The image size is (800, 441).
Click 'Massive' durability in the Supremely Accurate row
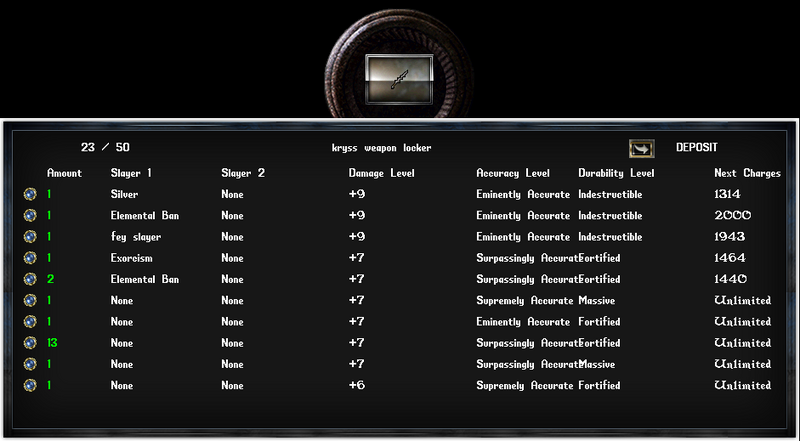596,301
